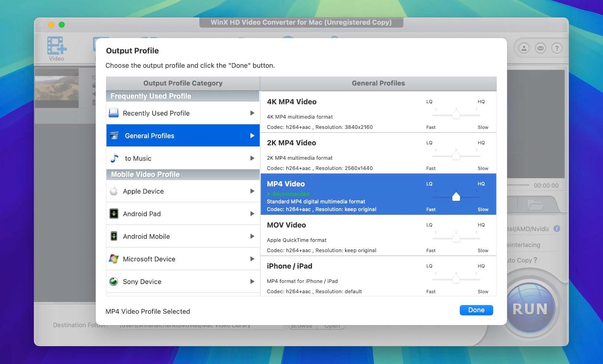Expand the Apple Device arrow

click(252, 191)
